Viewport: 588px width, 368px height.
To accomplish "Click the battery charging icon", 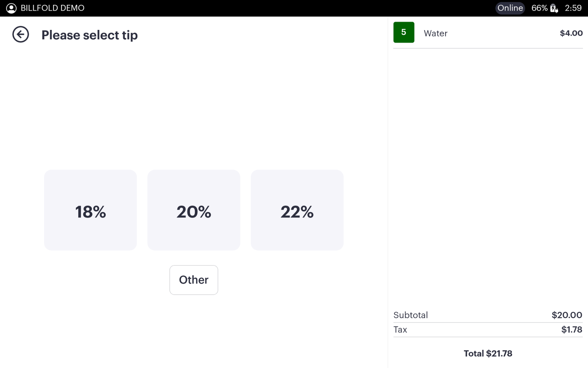I will pos(554,8).
